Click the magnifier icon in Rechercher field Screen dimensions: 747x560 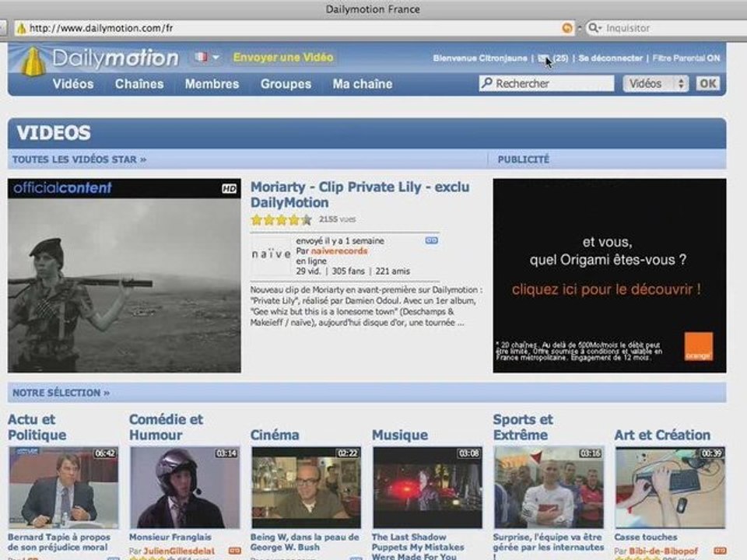[x=487, y=83]
